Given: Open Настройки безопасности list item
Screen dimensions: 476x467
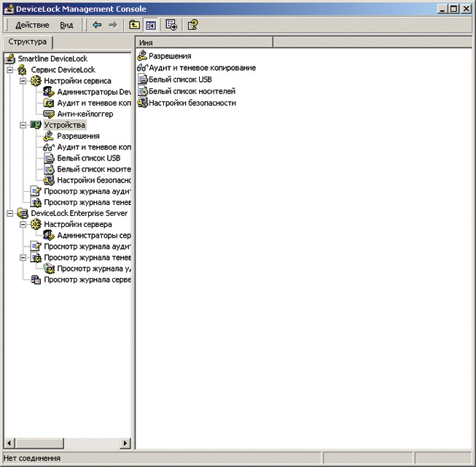Looking at the screenshot, I should click(x=192, y=103).
